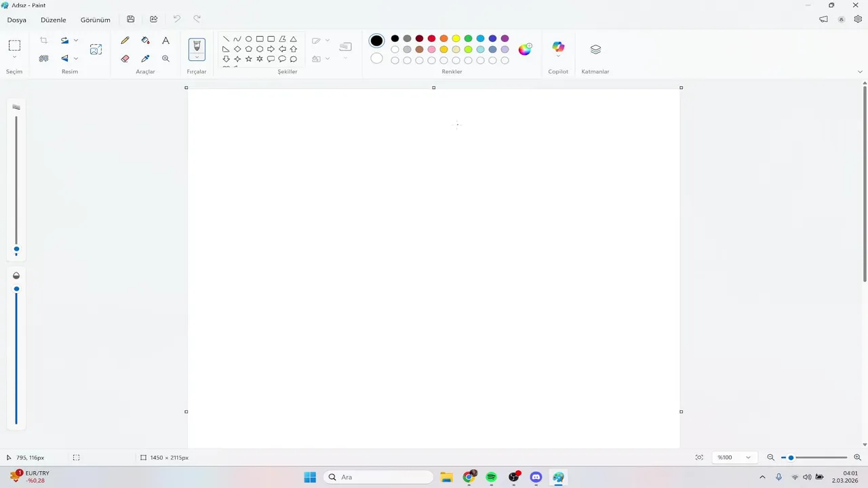Open the Görünüm menu
Screen dimensions: 868x488
point(96,20)
